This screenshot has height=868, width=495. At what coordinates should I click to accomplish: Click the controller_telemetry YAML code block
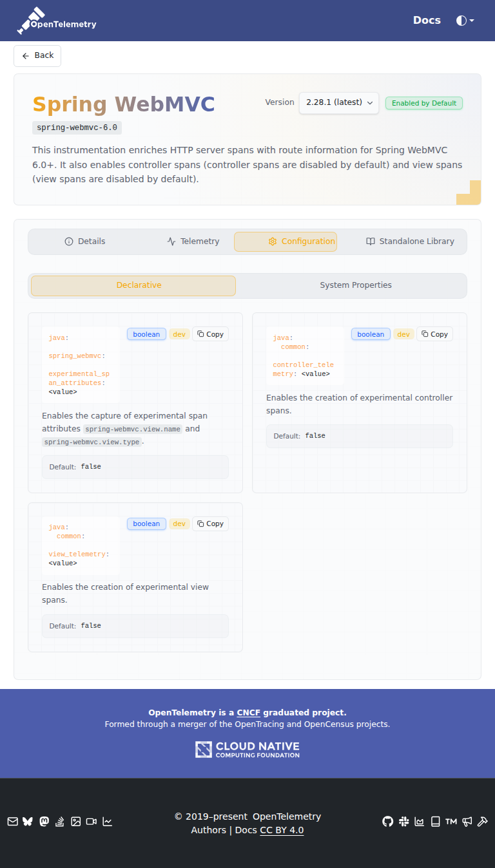point(305,355)
